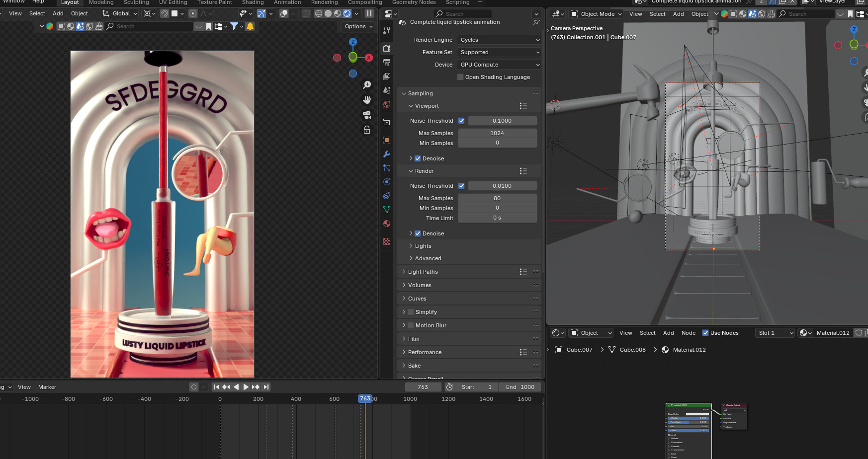Open the Collection properties tab icon
Viewport: 868px width, 459px height.
point(387,122)
